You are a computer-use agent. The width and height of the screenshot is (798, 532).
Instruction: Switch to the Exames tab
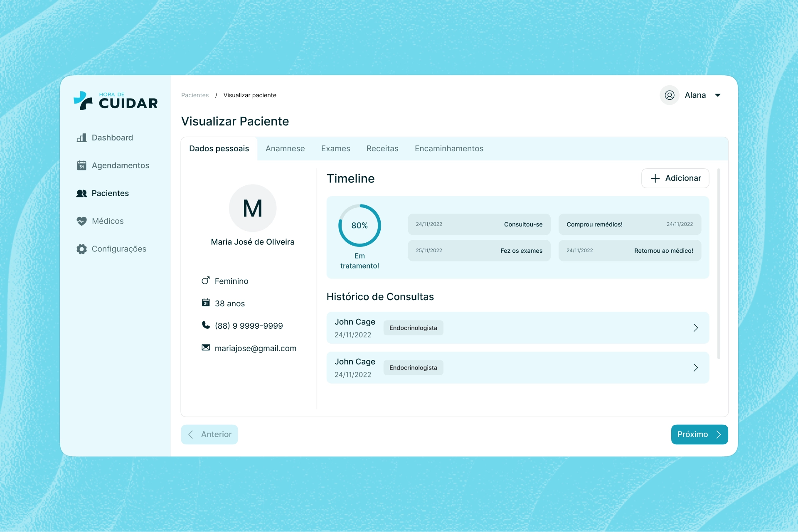pyautogui.click(x=335, y=149)
